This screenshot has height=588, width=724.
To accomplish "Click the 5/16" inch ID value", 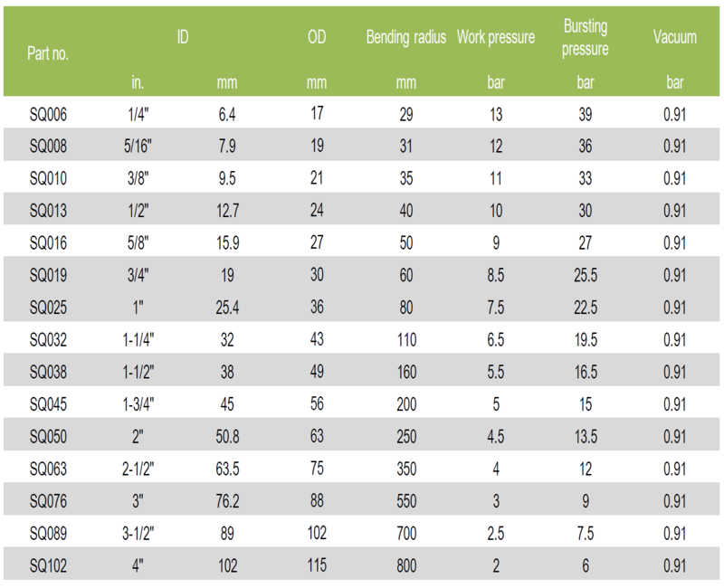I will tap(138, 147).
